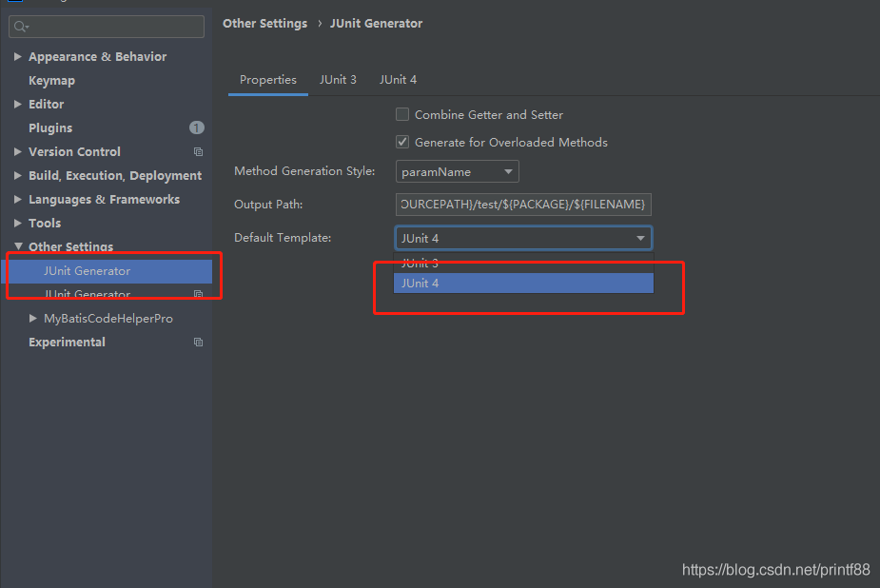Viewport: 880px width, 588px height.
Task: Focus the settings search box
Action: 114,27
